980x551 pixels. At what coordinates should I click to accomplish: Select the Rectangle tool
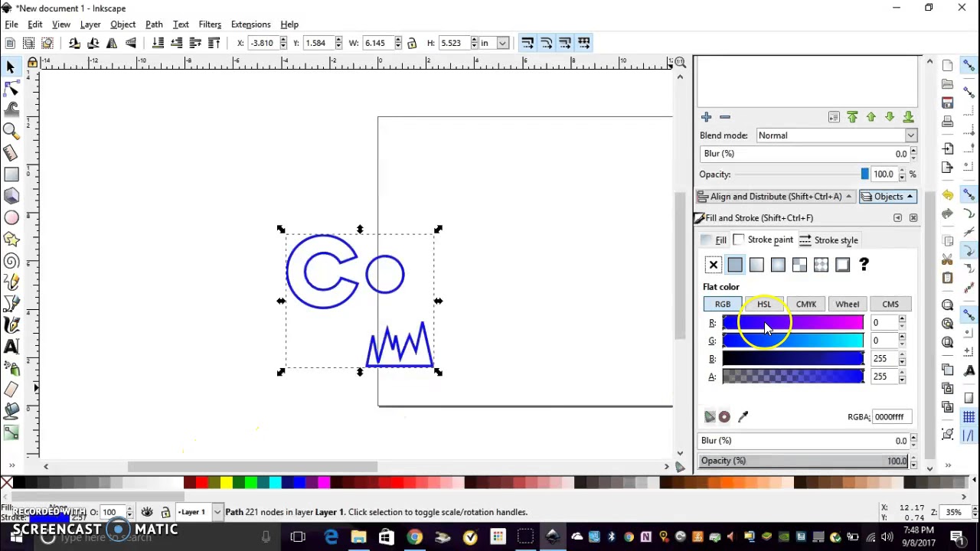click(x=11, y=174)
